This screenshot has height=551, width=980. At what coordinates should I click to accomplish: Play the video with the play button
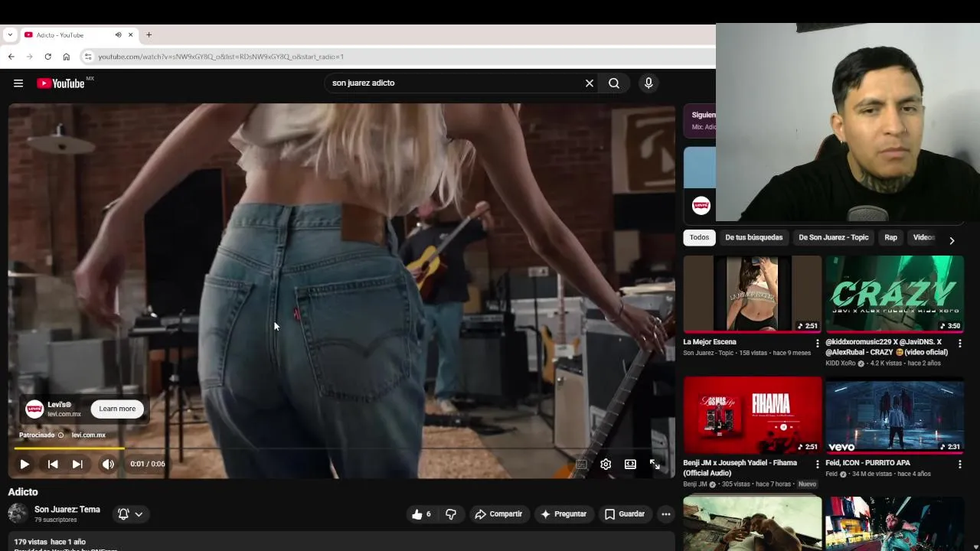pyautogui.click(x=24, y=464)
